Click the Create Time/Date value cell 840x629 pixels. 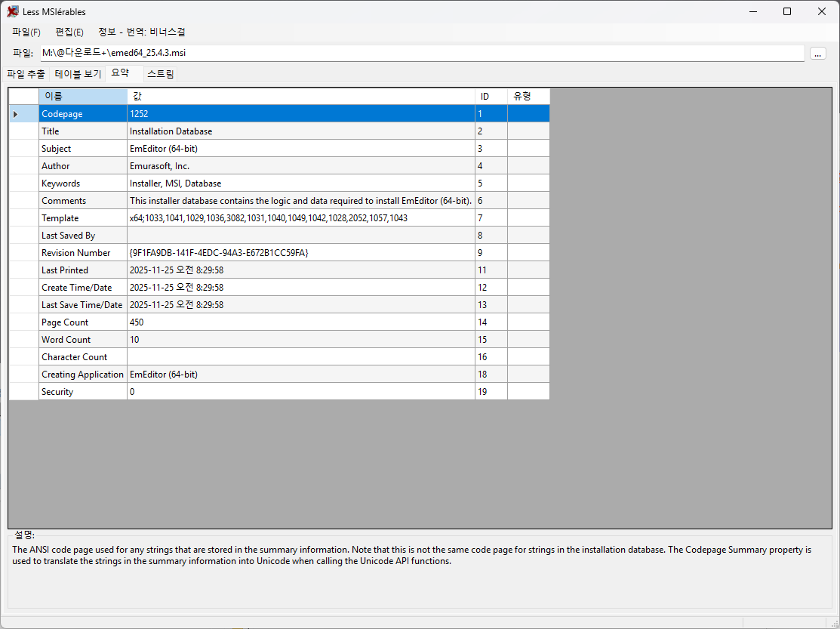pos(300,288)
